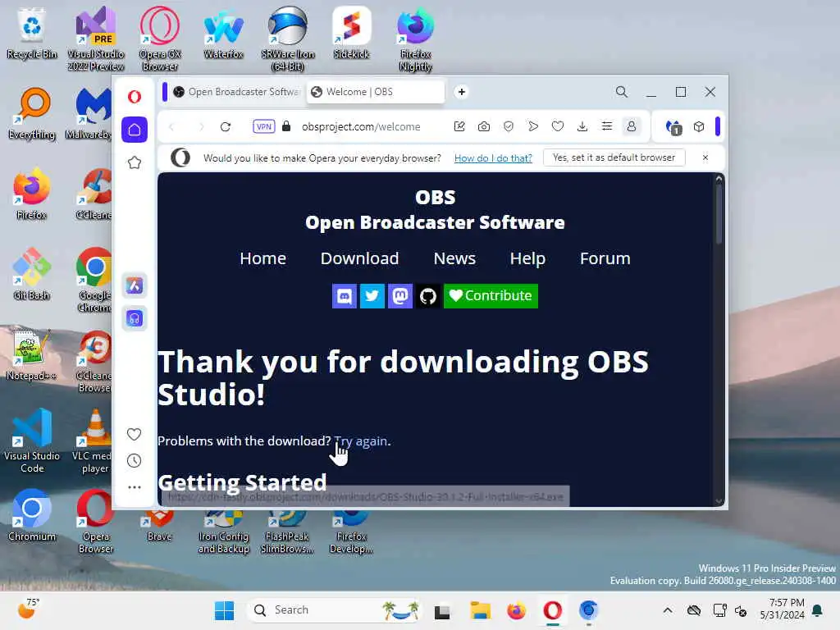
Task: Click the address bar URL field
Action: pyautogui.click(x=361, y=127)
